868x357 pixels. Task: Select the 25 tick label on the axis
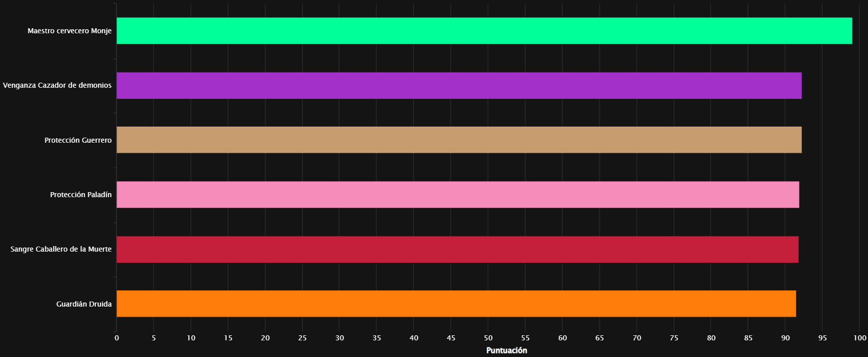pyautogui.click(x=302, y=338)
